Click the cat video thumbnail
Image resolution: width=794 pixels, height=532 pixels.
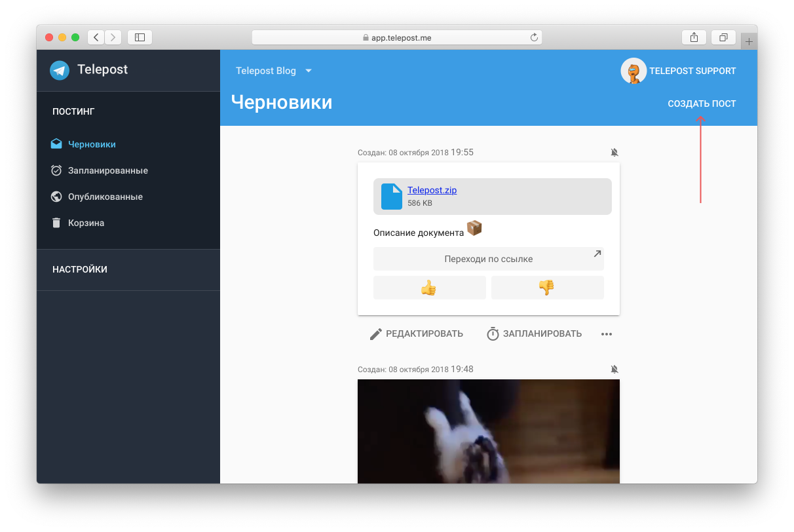488,432
